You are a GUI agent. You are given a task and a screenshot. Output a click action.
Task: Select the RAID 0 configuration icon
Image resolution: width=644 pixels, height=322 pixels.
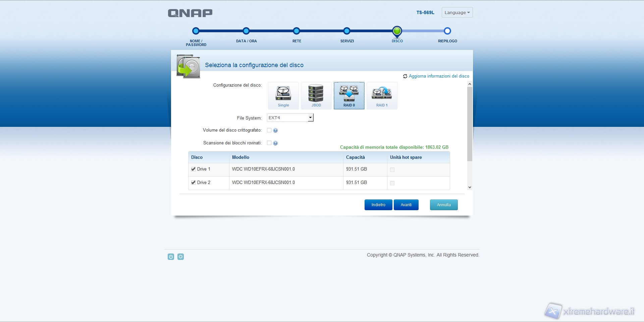click(349, 95)
